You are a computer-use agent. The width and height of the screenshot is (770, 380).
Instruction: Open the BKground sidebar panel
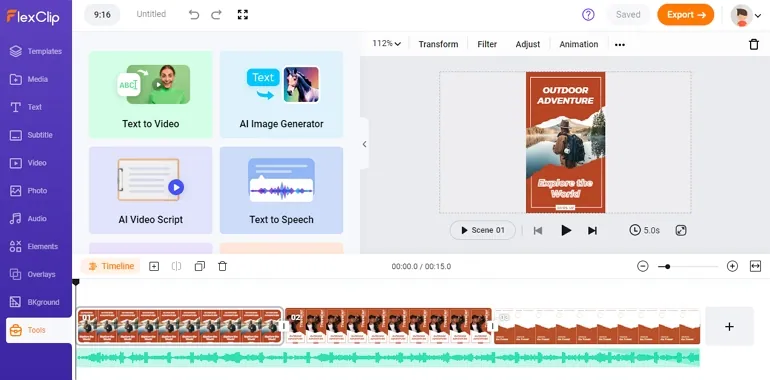pos(36,302)
